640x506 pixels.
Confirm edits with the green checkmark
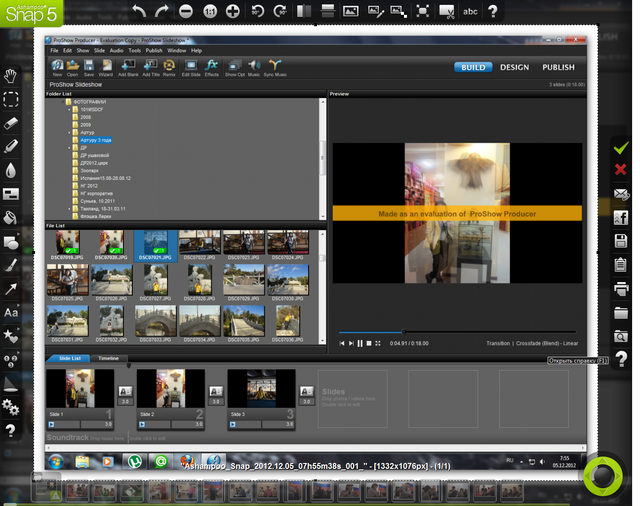point(621,148)
